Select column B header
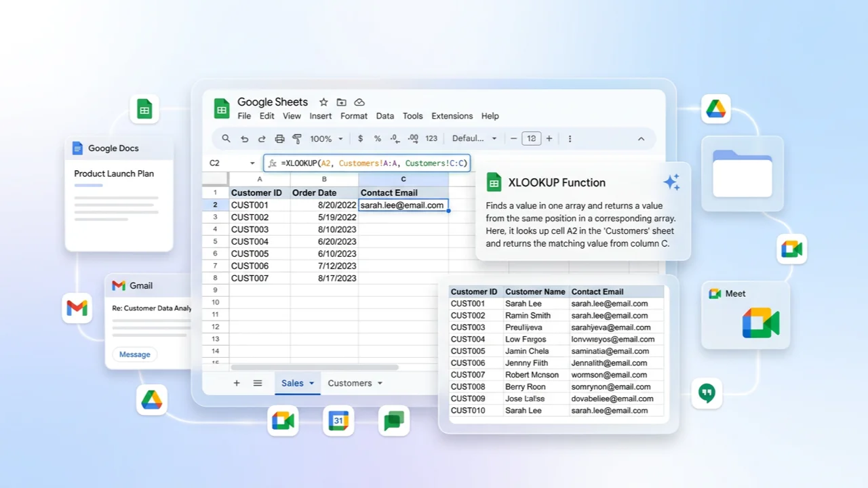Image resolution: width=868 pixels, height=488 pixels. pyautogui.click(x=324, y=179)
